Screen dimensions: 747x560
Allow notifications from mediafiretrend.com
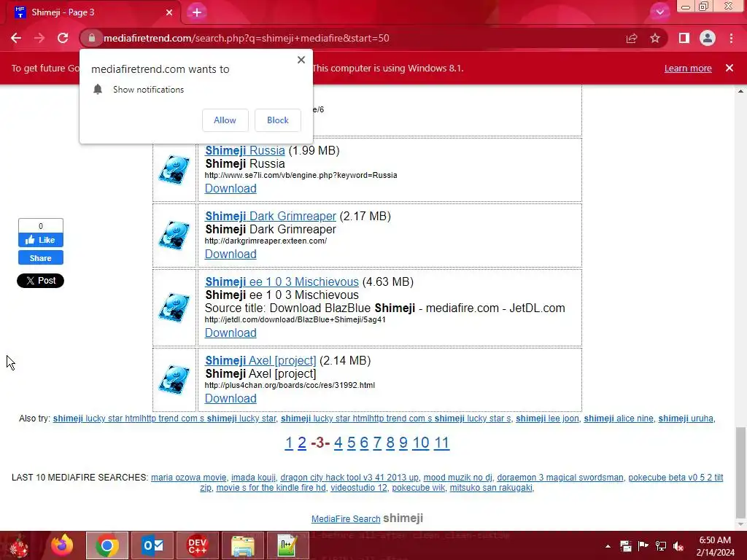pos(225,120)
